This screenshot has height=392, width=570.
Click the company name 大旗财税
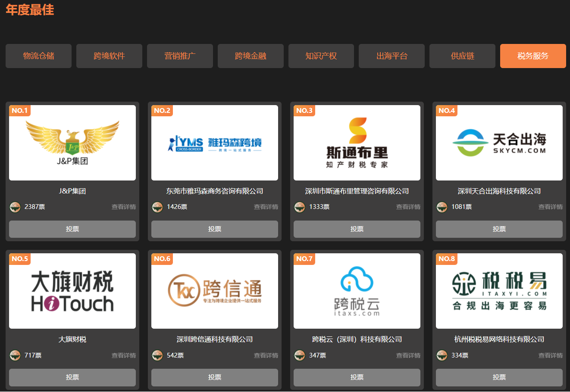(72, 339)
